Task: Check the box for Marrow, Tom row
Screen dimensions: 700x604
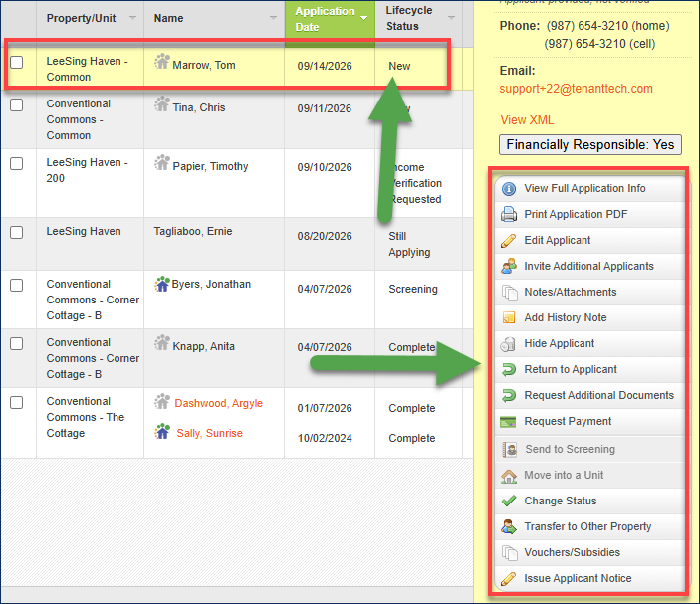Action: pos(17,62)
